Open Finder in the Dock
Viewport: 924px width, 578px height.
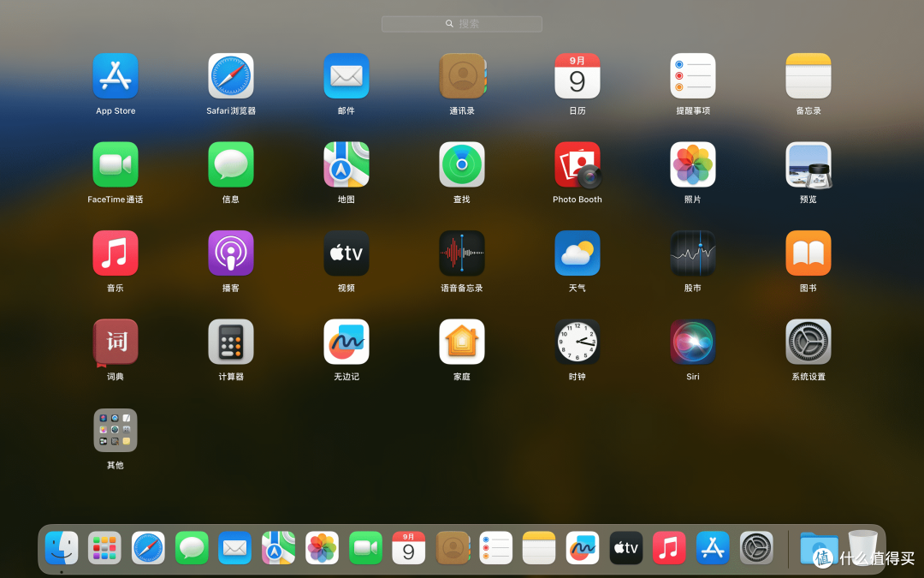[x=62, y=548]
